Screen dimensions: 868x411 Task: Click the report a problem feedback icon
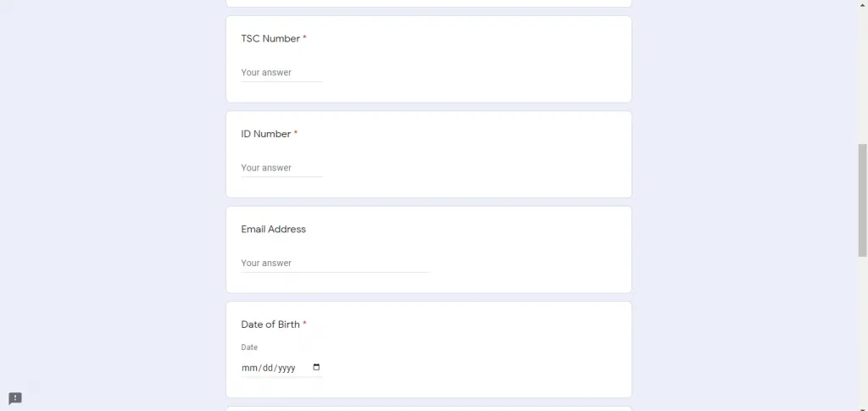[15, 398]
